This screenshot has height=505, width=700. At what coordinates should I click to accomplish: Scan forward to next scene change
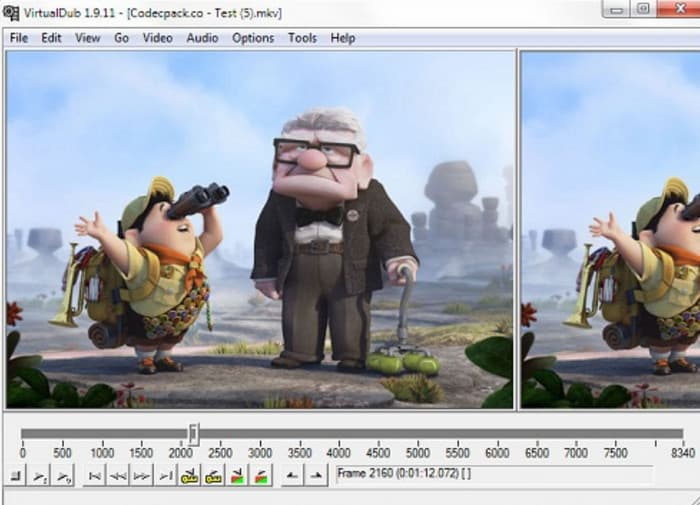(260, 476)
